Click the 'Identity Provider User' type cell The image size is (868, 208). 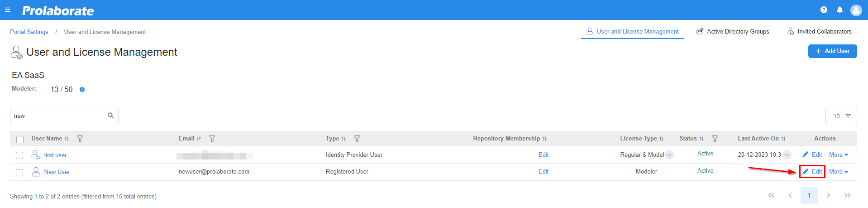(354, 155)
